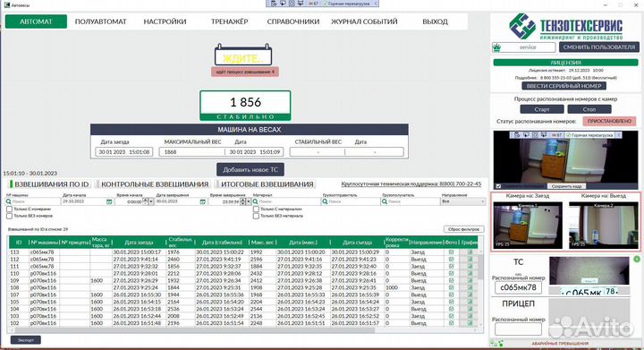This screenshot has height=350, width=644.
Task: Click СМЕНИТЬ ПОЛЬЗОВАТЕЛЯ button
Action: (x=598, y=47)
